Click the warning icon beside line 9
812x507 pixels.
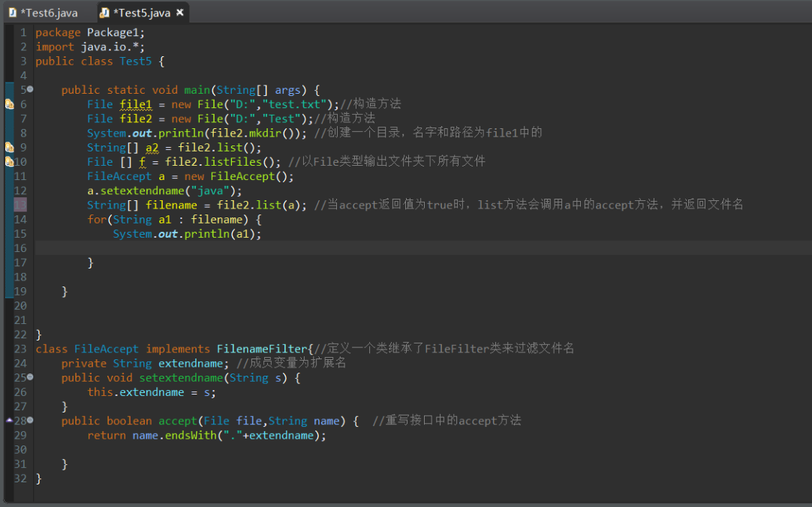[x=9, y=148]
